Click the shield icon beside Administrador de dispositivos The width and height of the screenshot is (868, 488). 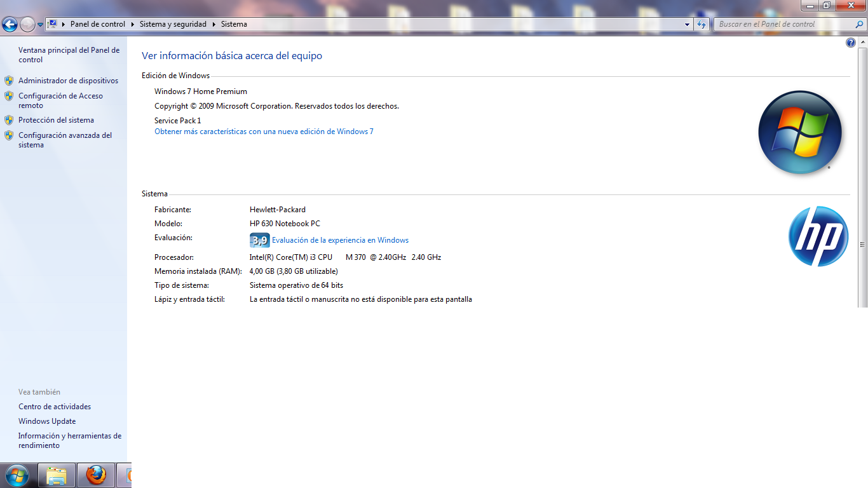pos(9,81)
